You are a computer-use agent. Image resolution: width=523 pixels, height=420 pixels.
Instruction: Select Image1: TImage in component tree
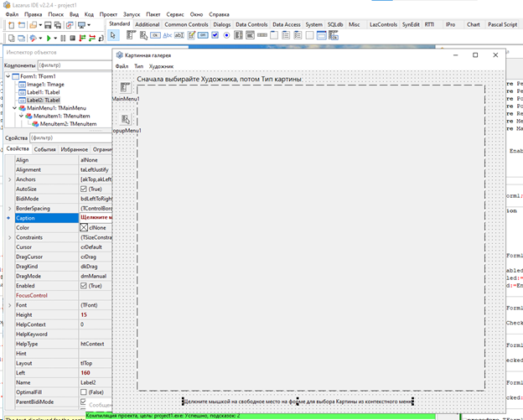click(45, 85)
